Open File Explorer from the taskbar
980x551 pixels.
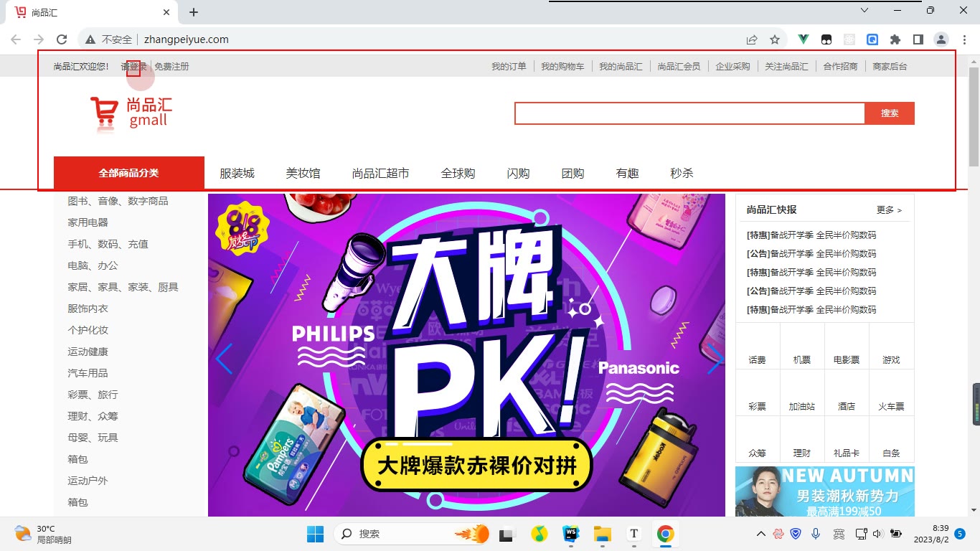tap(603, 534)
